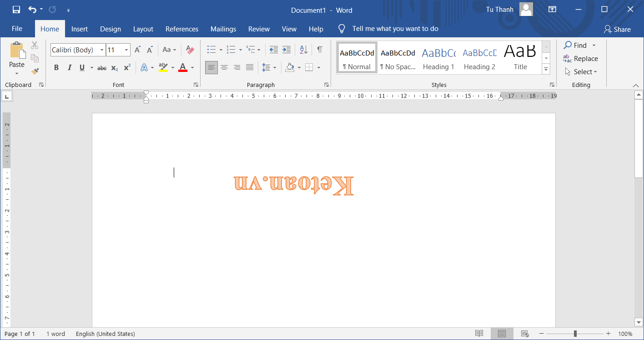Viewport: 644px width, 340px height.
Task: Click the Clear All Formatting icon
Action: click(x=190, y=50)
